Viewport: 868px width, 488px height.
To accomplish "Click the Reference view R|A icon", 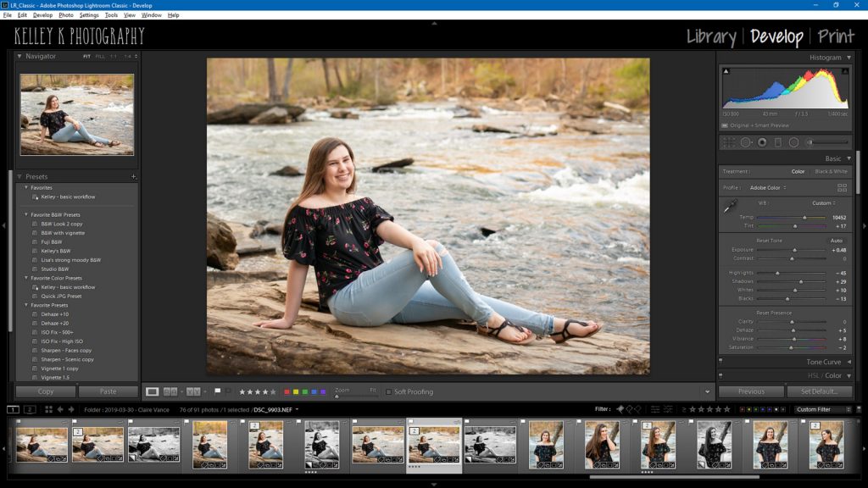I will pos(170,391).
